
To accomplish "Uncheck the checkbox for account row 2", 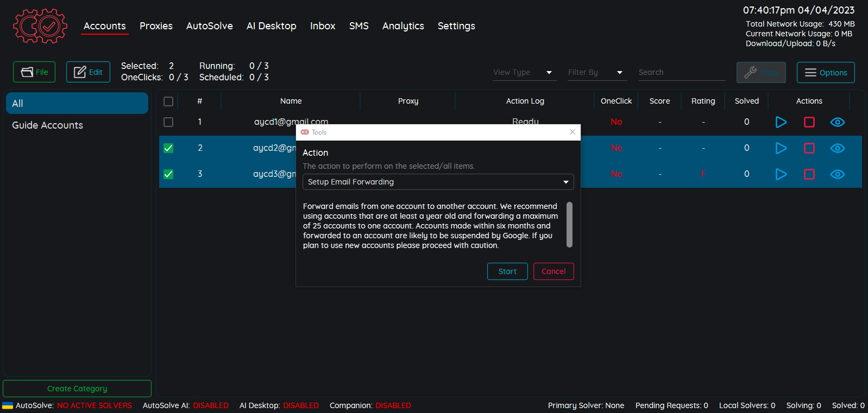I will [x=168, y=148].
